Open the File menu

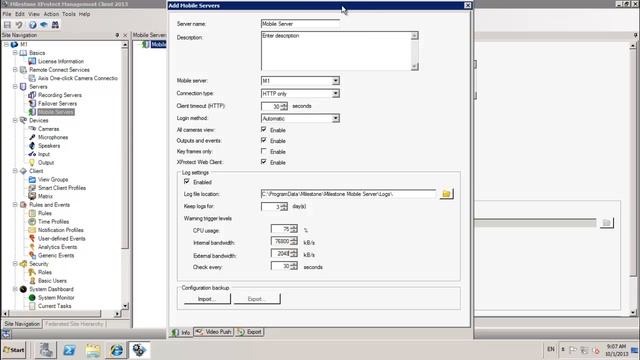tap(7, 14)
